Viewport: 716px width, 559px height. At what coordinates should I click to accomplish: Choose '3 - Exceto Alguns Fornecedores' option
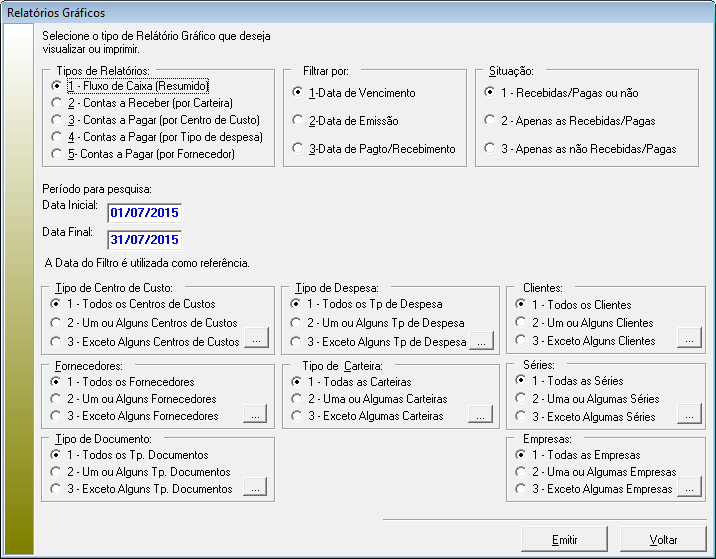(56, 416)
